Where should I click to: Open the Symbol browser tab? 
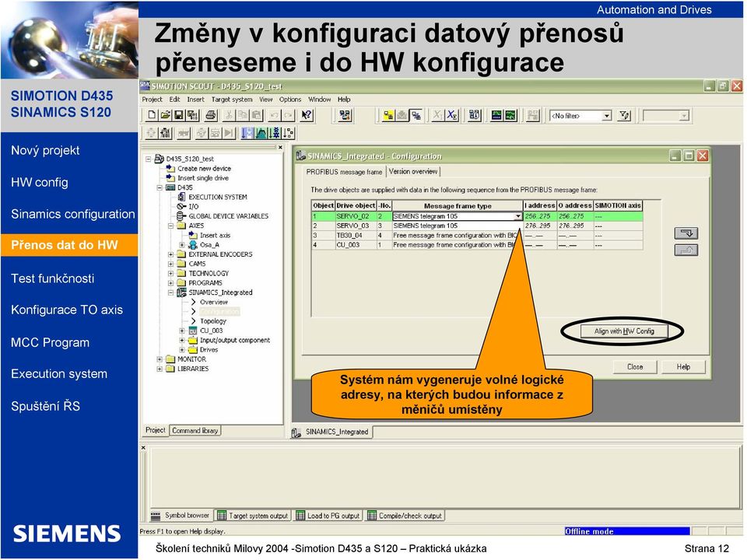tap(181, 515)
